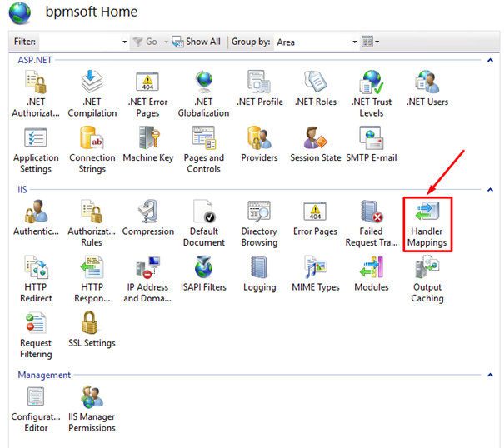Image resolution: width=504 pixels, height=448 pixels.
Task: Expand the Group by Area combo box
Action: (353, 42)
